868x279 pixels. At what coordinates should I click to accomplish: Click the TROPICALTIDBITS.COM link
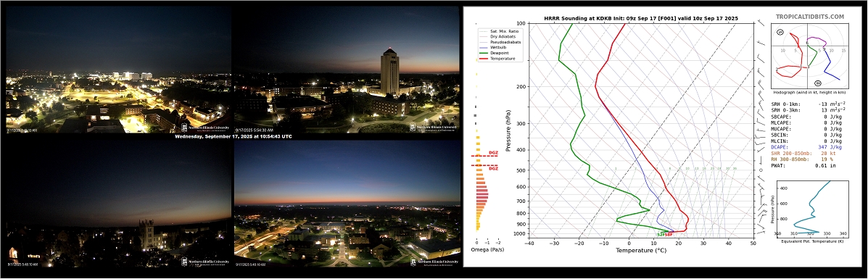[x=810, y=17]
